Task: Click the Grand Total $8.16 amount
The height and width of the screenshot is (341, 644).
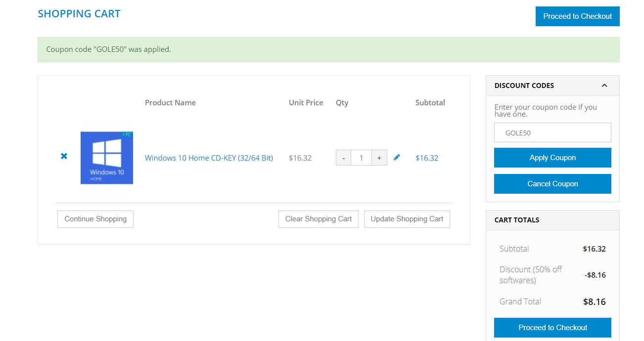Action: click(x=594, y=302)
